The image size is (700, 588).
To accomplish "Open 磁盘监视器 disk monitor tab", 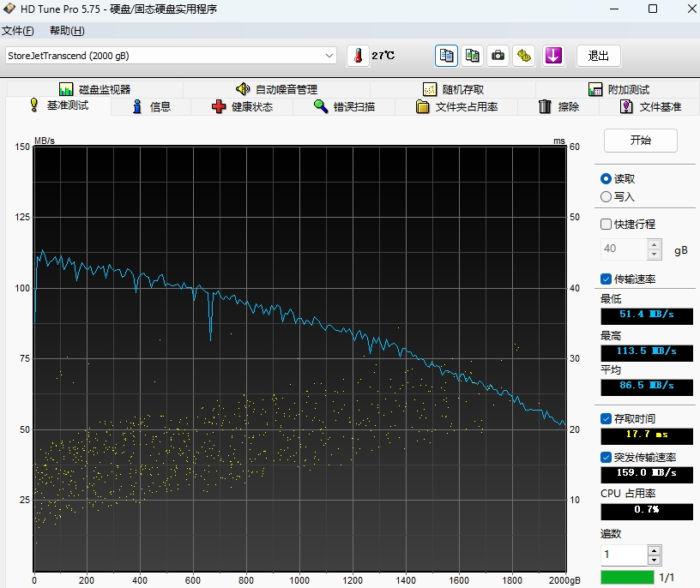I will (x=94, y=89).
